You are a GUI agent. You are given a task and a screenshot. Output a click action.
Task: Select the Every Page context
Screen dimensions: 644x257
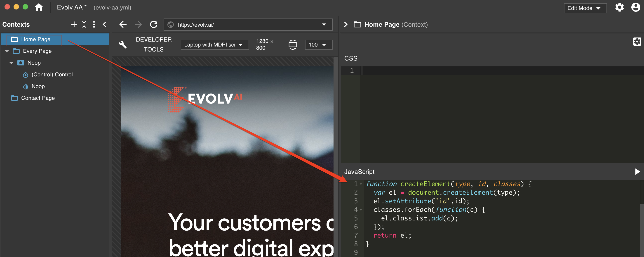55,51
